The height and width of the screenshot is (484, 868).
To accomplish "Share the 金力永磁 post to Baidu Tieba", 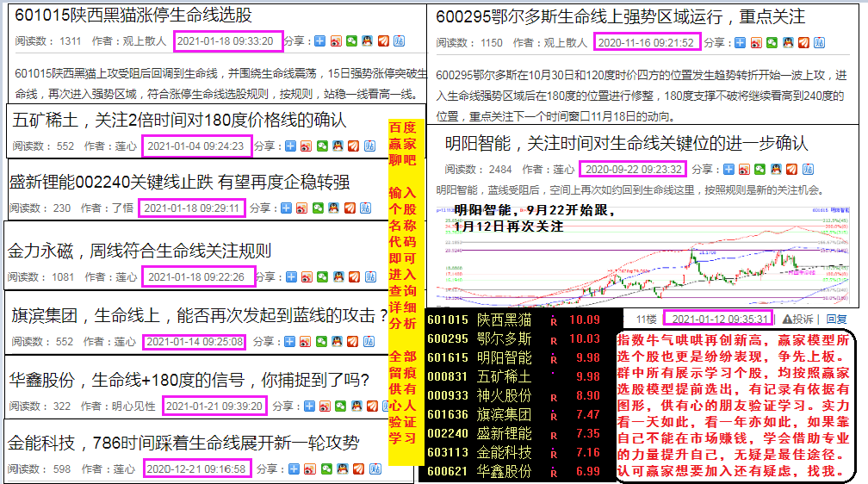I will [x=369, y=278].
